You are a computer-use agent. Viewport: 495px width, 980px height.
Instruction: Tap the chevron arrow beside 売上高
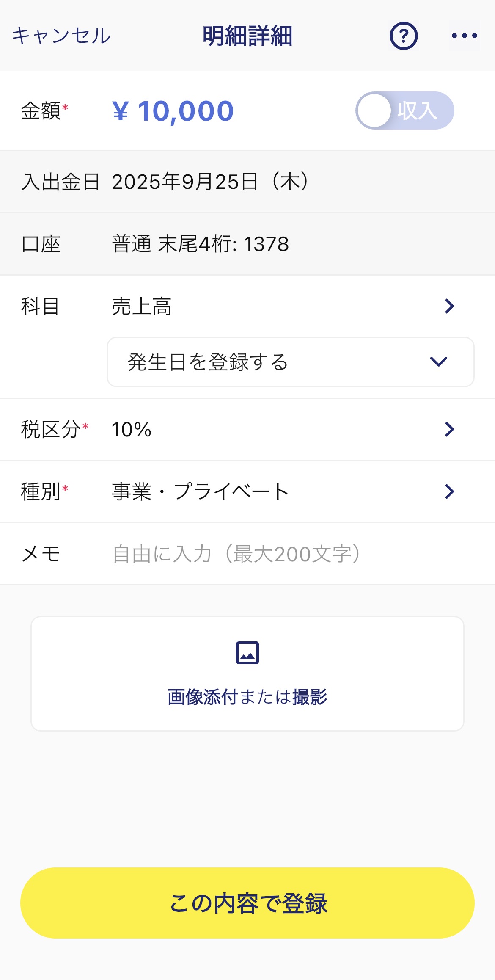pos(449,306)
